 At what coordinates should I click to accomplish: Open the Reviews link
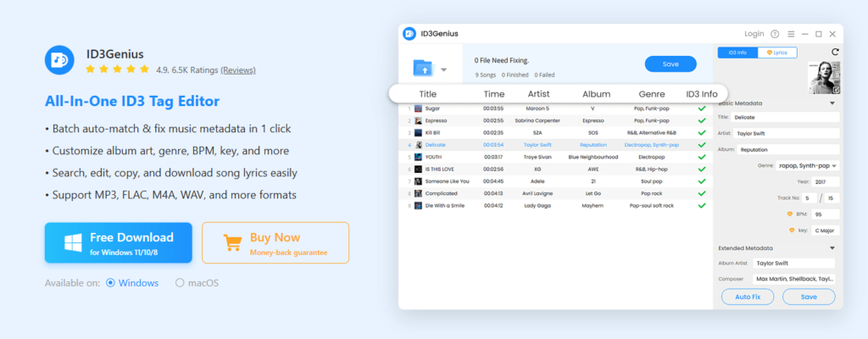click(237, 69)
